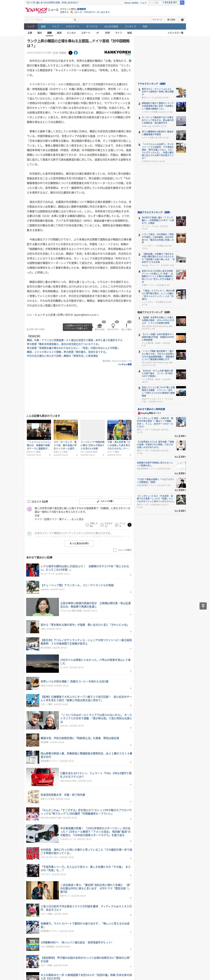Open the Yahoo! JAPAN logo homepage
Image resolution: width=210 pixels, height=980 pixels.
click(36, 10)
